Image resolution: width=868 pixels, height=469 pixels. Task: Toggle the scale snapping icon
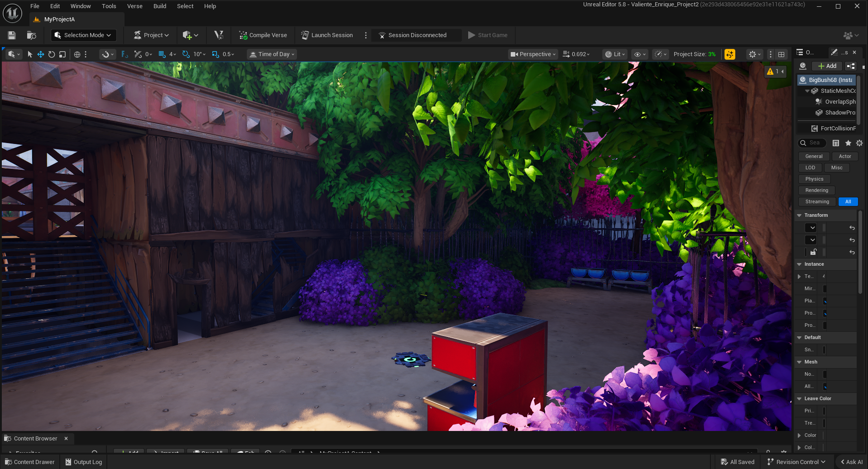click(x=216, y=54)
